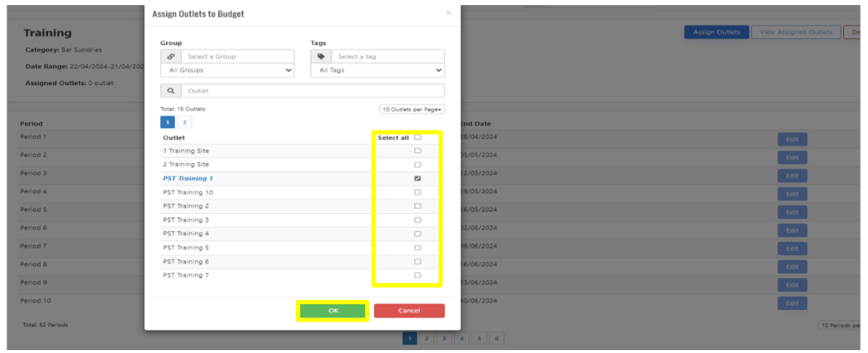Click the red Cancel button
The image size is (868, 353).
click(x=409, y=311)
